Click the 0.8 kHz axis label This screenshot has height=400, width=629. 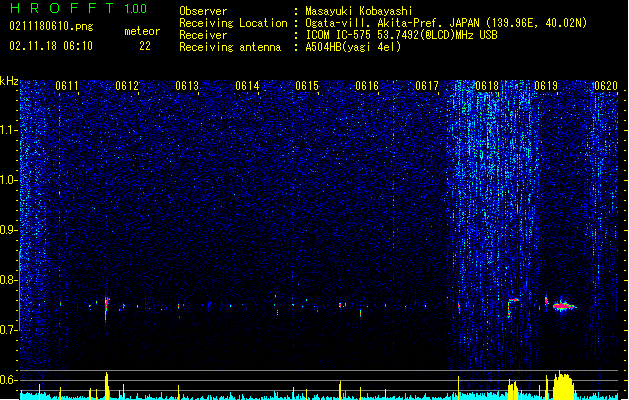point(8,280)
